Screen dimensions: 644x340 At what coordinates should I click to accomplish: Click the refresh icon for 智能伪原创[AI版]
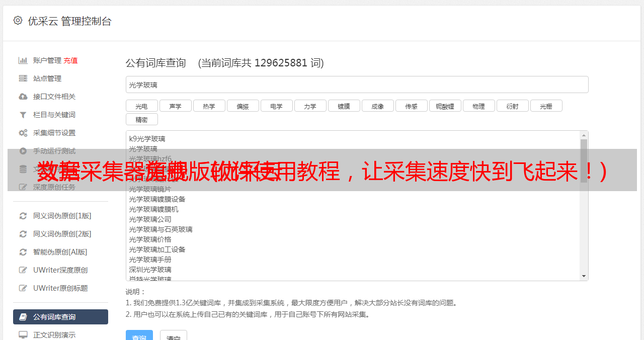click(23, 252)
